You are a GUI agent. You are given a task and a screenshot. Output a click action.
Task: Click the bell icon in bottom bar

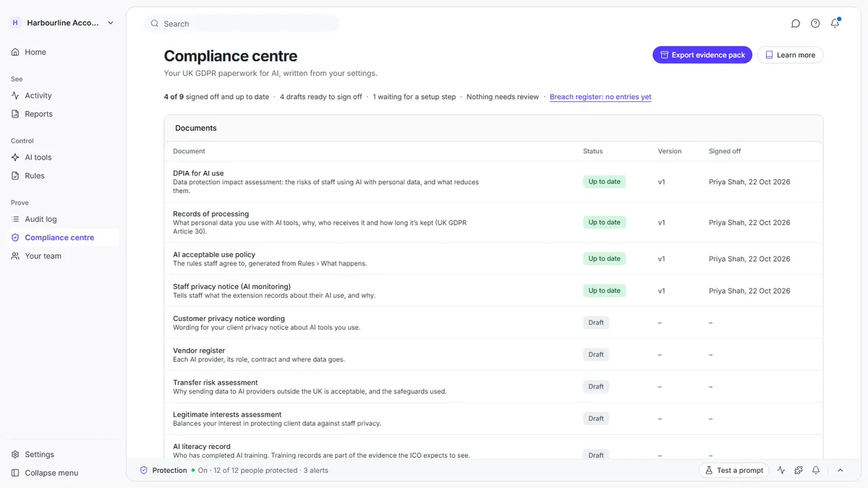pyautogui.click(x=816, y=470)
